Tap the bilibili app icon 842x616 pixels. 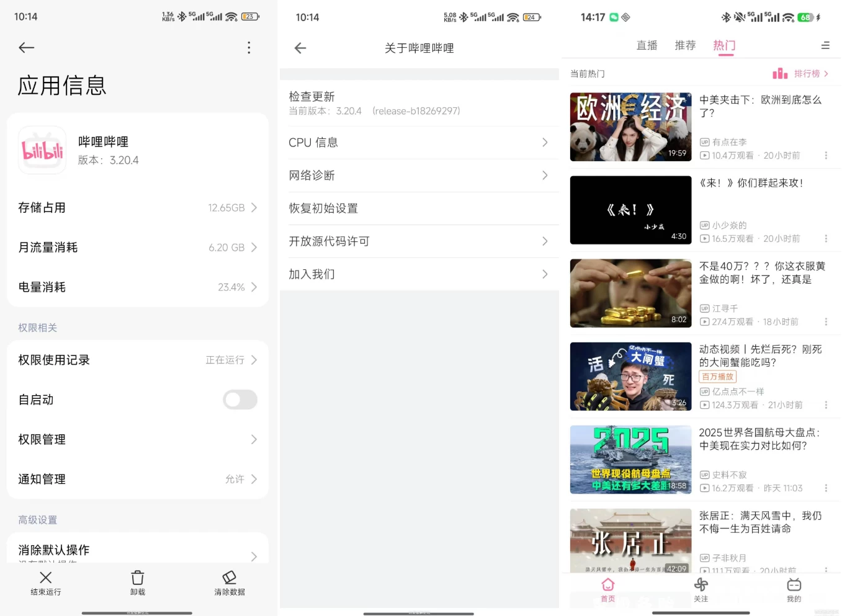[42, 150]
